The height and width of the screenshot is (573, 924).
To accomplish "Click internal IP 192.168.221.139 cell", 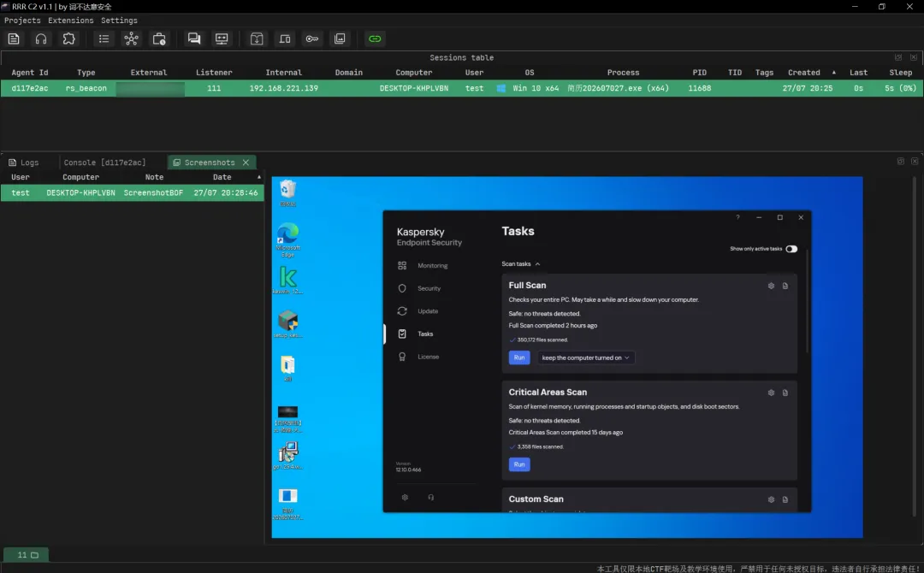I will point(283,88).
